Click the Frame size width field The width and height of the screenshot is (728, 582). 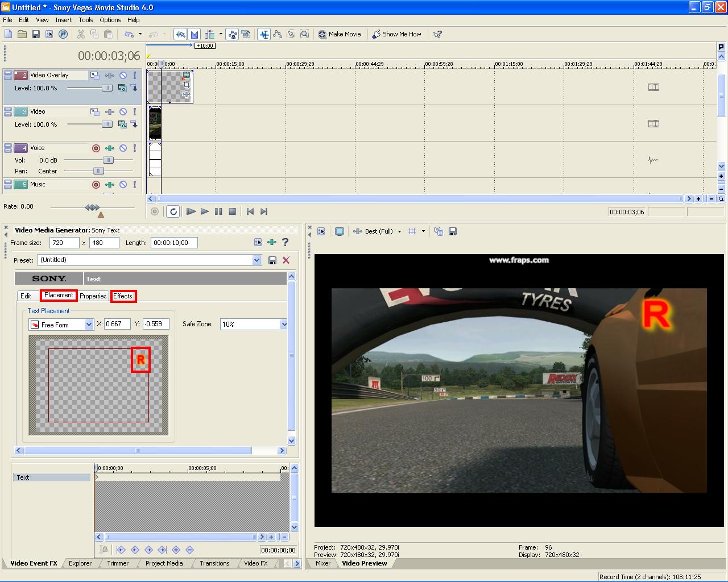coord(64,243)
